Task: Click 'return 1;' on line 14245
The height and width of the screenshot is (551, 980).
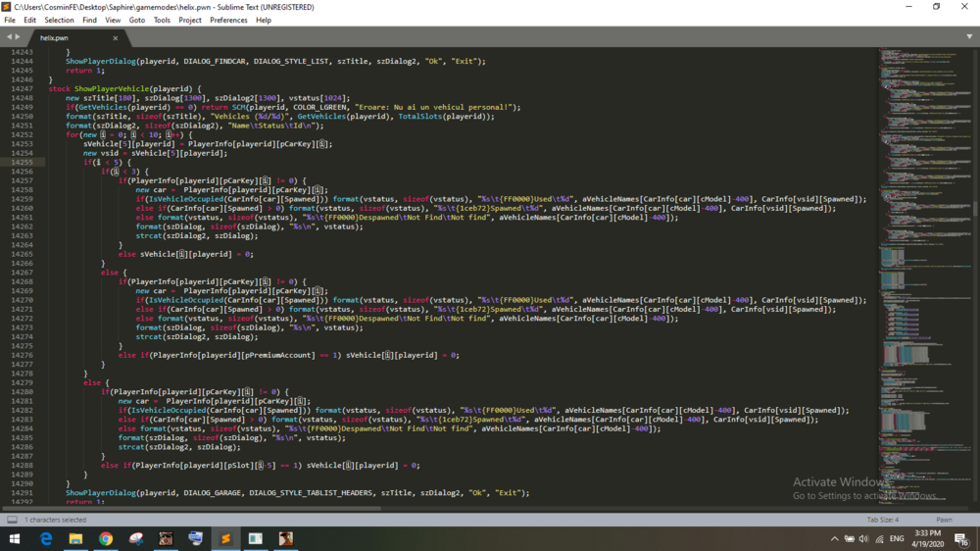Action: tap(85, 71)
